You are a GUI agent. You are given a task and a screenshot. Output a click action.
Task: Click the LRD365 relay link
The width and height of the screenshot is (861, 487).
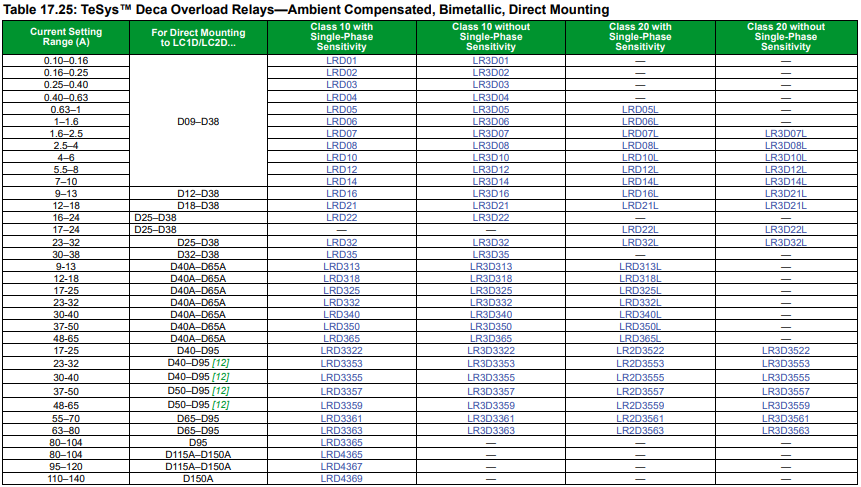341,339
